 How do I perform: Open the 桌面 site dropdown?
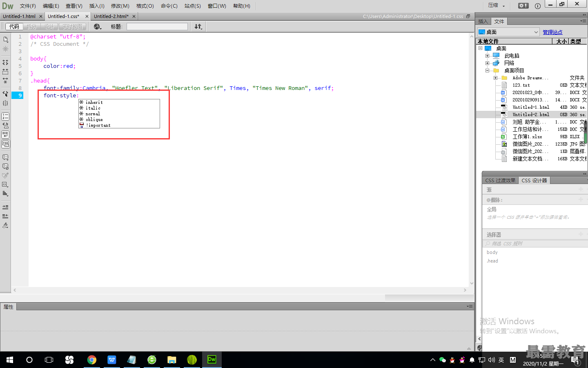click(508, 32)
